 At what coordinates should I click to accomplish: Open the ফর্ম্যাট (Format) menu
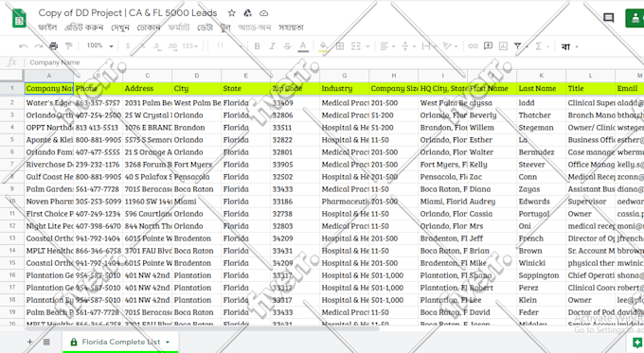[x=179, y=27]
